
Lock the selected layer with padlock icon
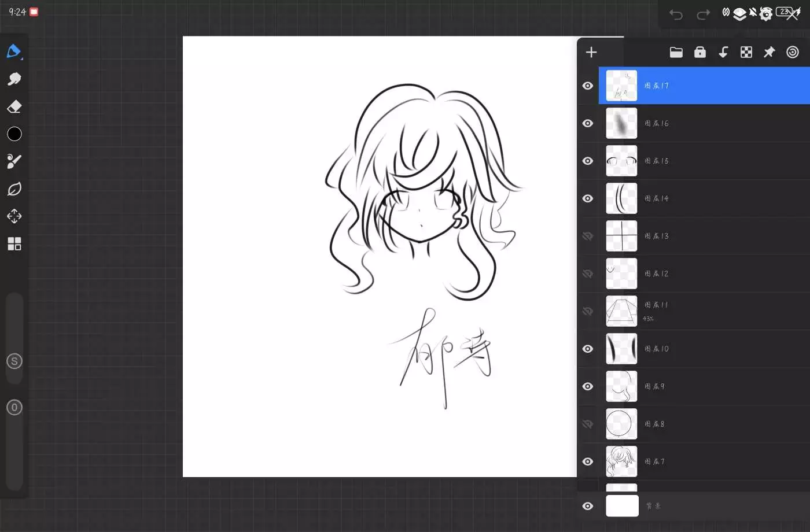click(x=699, y=53)
